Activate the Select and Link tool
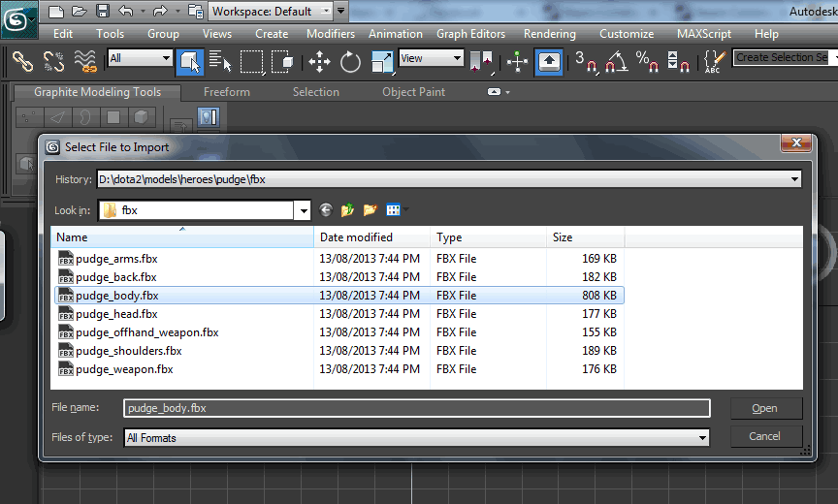838x504 pixels. 22,61
